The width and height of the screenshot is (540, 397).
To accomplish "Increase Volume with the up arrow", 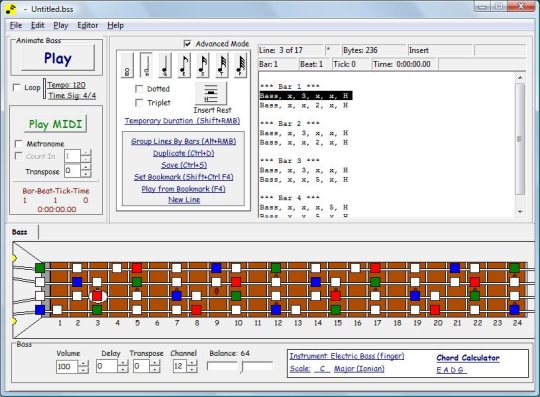I will coord(83,363).
